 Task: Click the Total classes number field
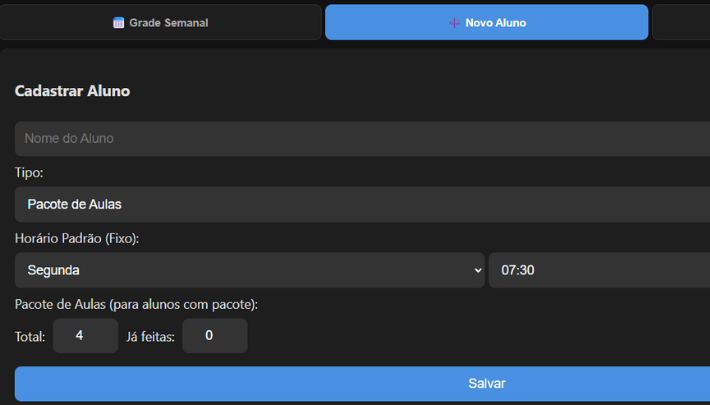tap(85, 336)
